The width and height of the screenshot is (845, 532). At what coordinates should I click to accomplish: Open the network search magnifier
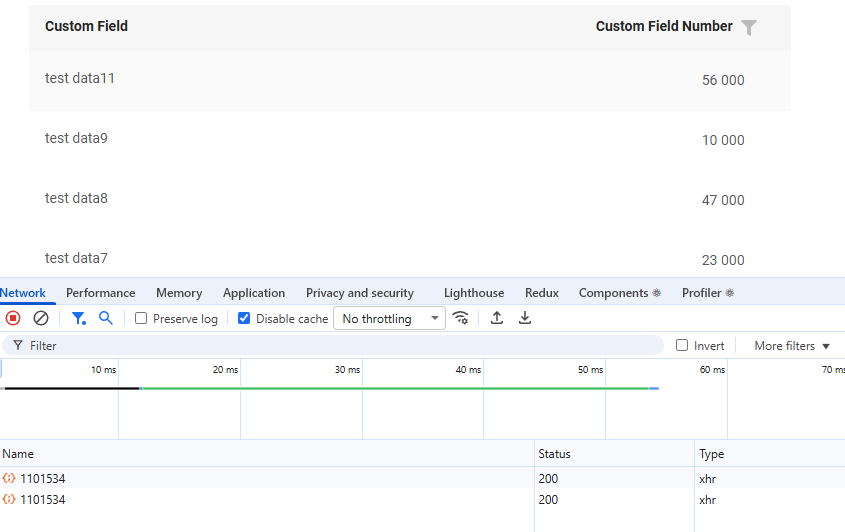point(106,318)
